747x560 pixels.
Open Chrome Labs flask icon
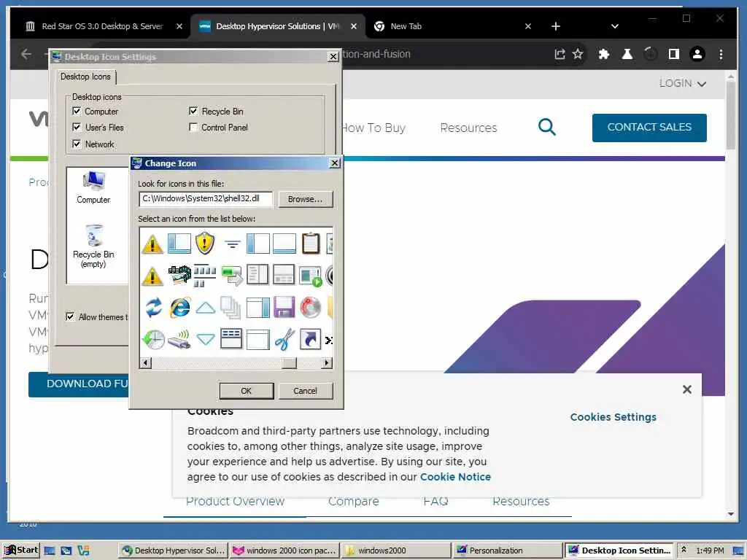[627, 54]
